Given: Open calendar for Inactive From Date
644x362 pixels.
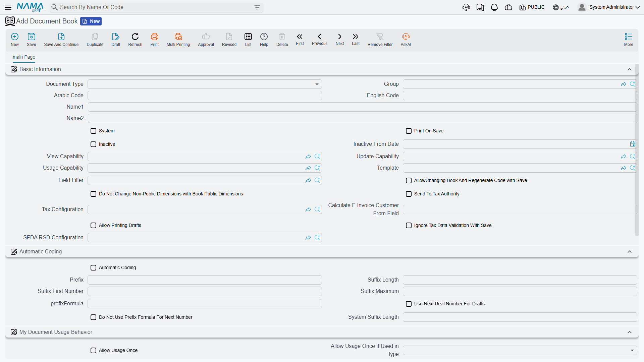Looking at the screenshot, I should (x=632, y=144).
